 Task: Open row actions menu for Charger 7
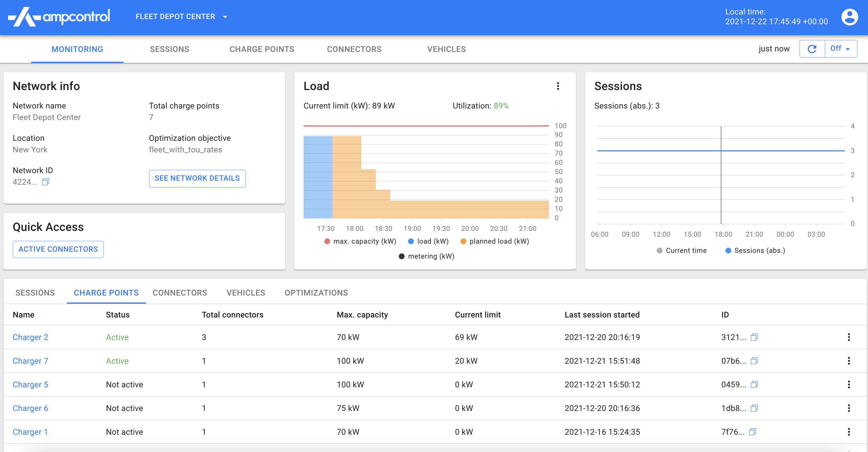[848, 361]
